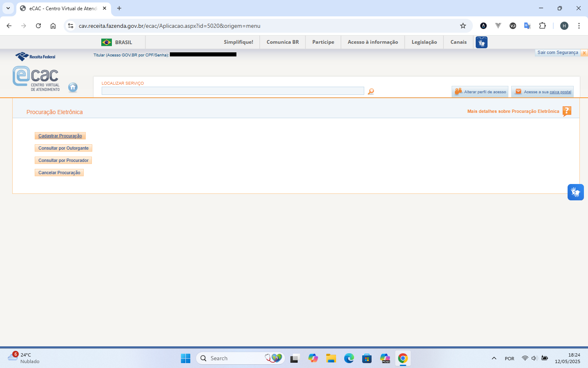Bookmark this page with the star icon

point(463,26)
